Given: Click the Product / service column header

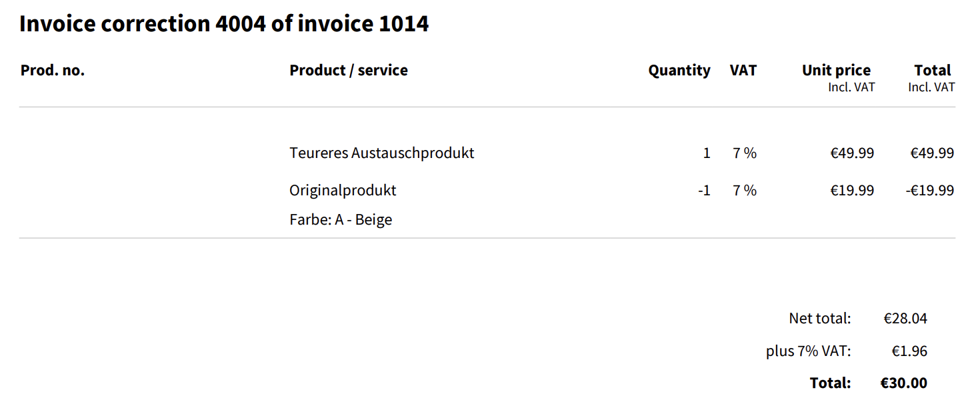Looking at the screenshot, I should tap(348, 71).
